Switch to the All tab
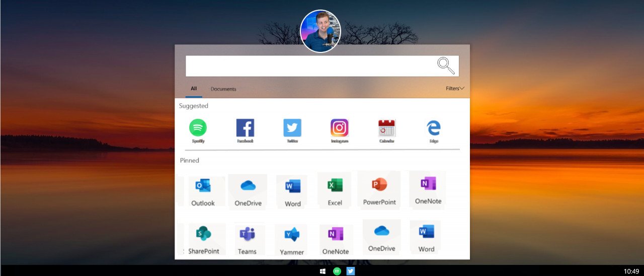Viewport: 644px width, 276px height. (x=194, y=89)
